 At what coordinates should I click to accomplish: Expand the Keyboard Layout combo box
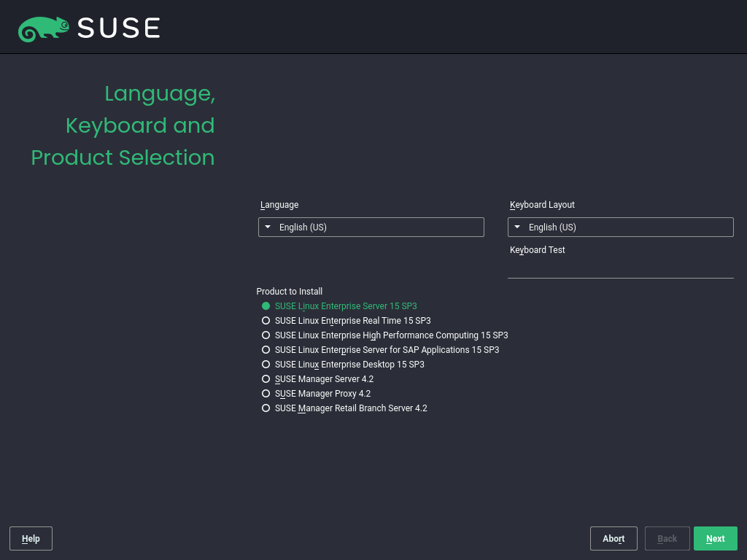pyautogui.click(x=620, y=227)
